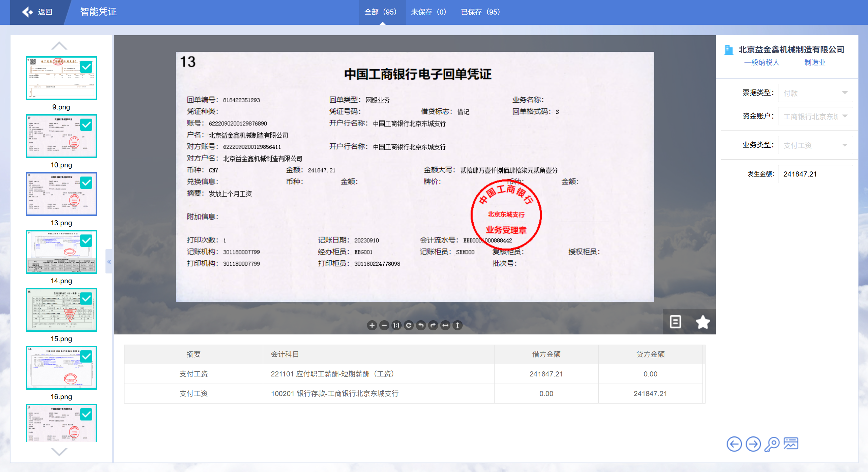
Task: Click the company name 北京益金鑫机械制造有限公司 heading
Action: click(x=791, y=49)
